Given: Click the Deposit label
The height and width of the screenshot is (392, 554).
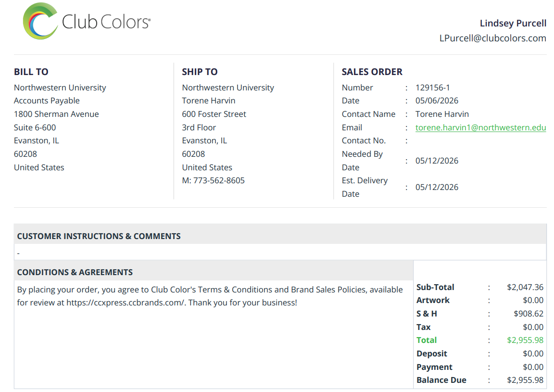Looking at the screenshot, I should (431, 354).
